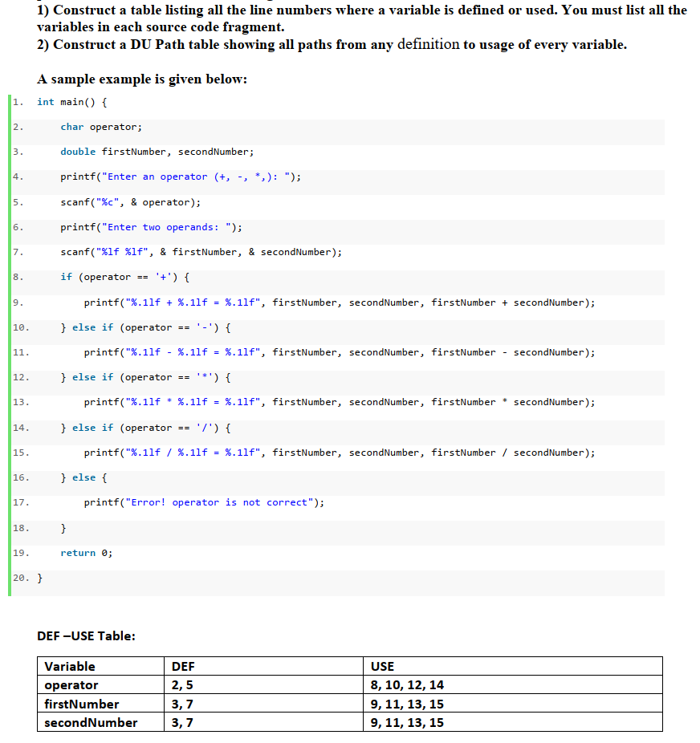Click instruction '1) Construct a table listing'
Viewport: 700px width, 743px height.
tap(362, 10)
